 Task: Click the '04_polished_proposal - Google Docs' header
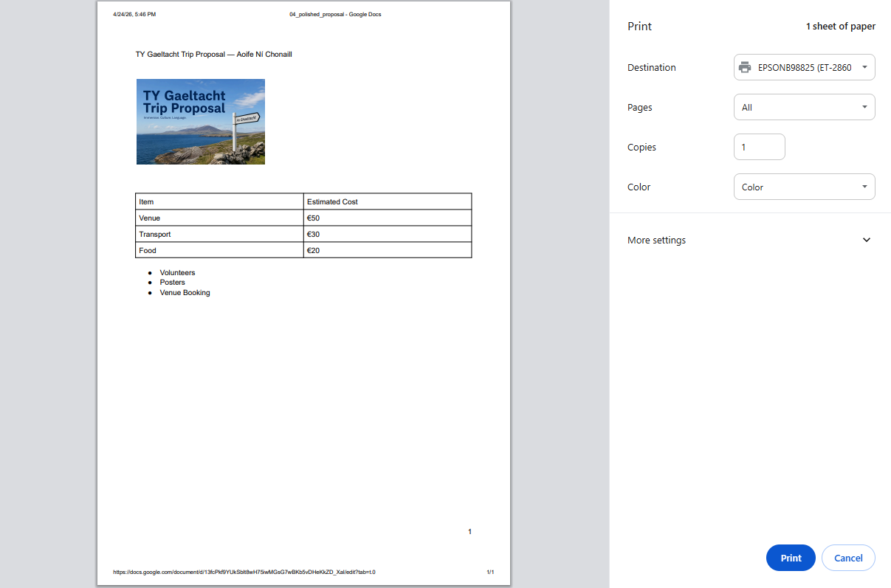coord(335,14)
